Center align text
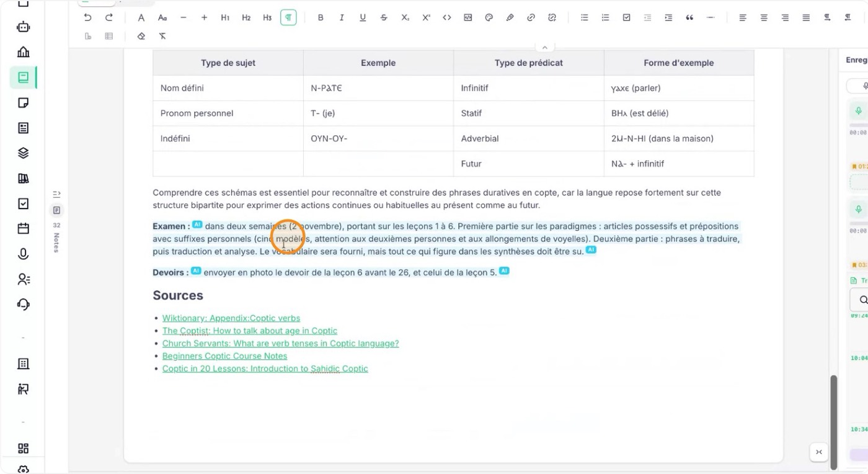 point(764,17)
